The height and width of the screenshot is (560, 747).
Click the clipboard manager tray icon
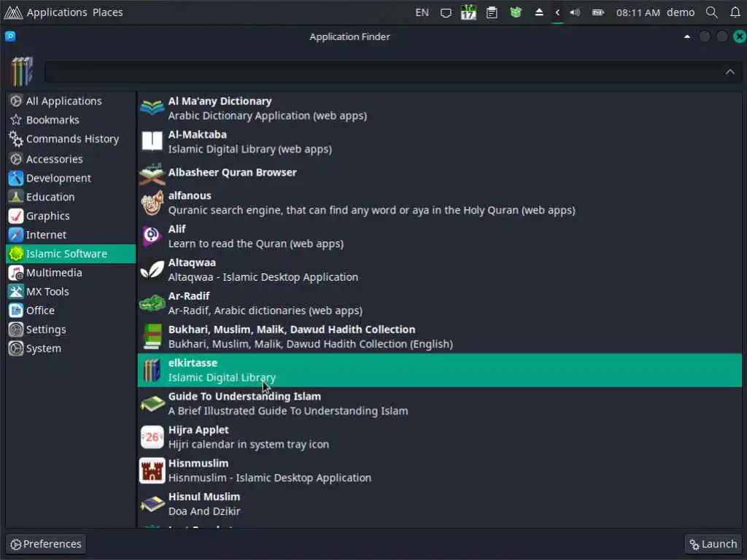coord(492,12)
